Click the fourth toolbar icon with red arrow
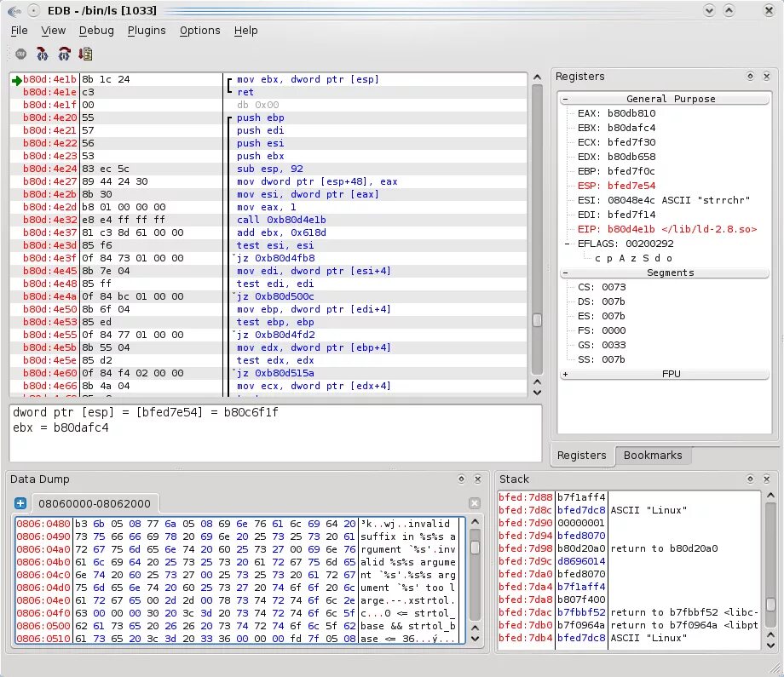 point(85,54)
